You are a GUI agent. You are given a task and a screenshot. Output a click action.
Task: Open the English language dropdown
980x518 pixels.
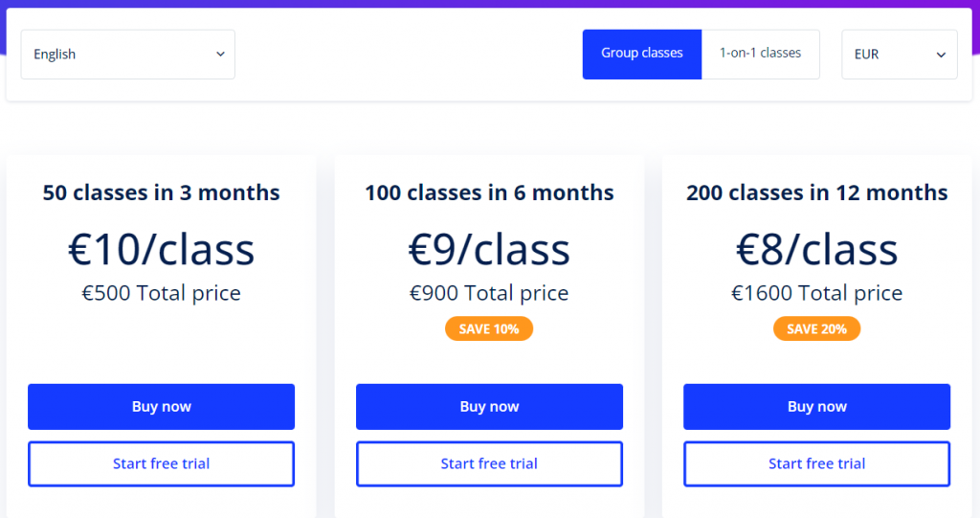pos(127,55)
